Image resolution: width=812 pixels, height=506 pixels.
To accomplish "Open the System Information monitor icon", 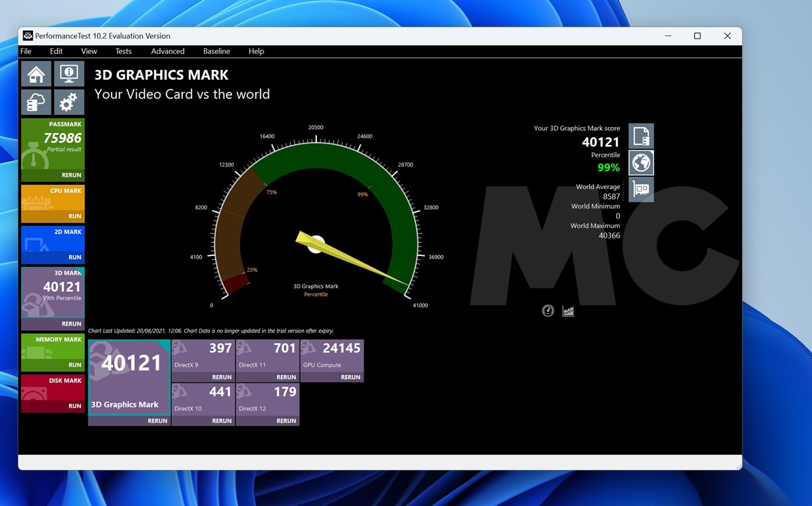I will (x=68, y=74).
